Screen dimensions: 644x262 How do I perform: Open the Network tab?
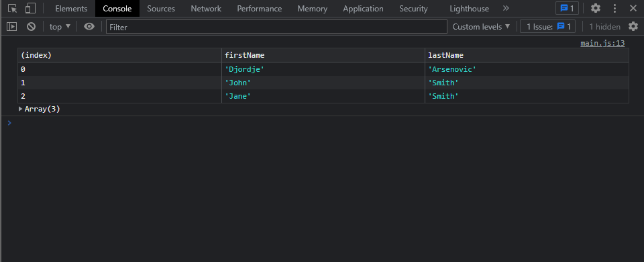206,8
